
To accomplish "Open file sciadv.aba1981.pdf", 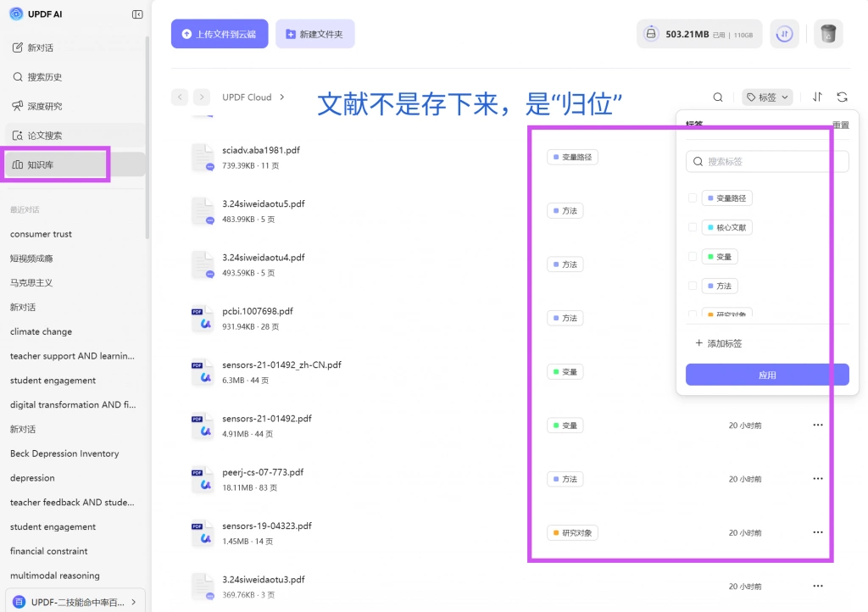I will 261,150.
